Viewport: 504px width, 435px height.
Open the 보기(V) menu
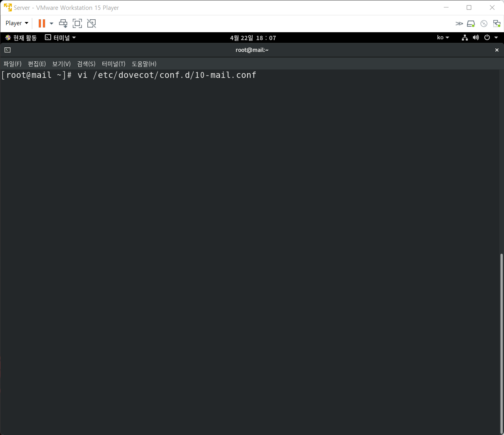click(x=61, y=64)
